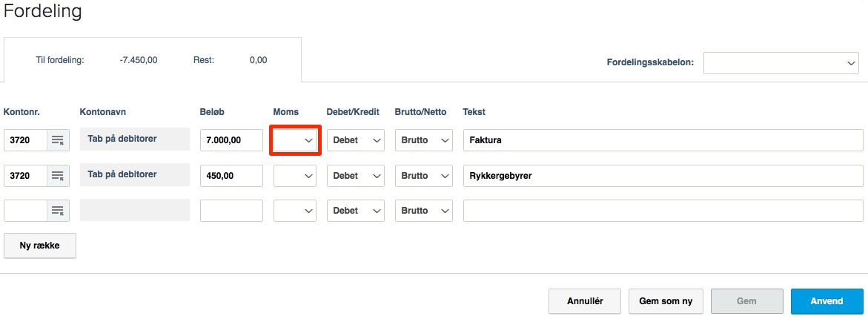
Task: Click the Ny række button
Action: pos(40,246)
